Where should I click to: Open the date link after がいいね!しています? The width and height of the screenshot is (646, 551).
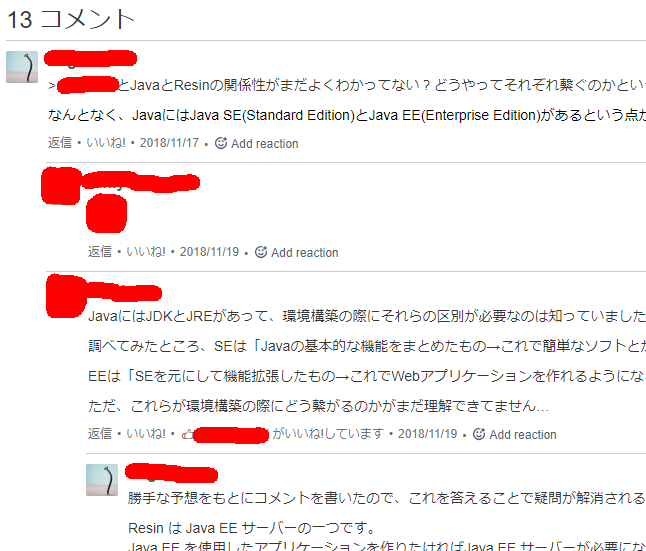tap(428, 434)
